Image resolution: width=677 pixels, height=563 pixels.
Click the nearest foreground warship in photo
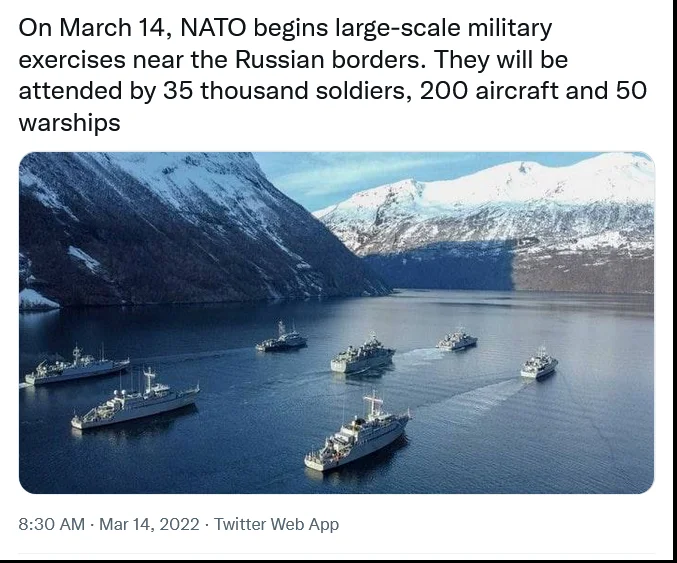357,433
